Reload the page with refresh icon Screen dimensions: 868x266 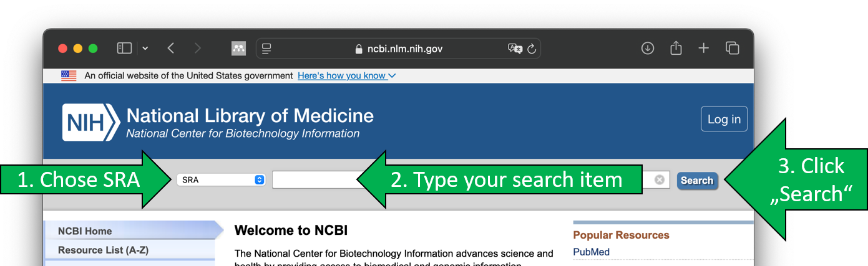pos(532,49)
